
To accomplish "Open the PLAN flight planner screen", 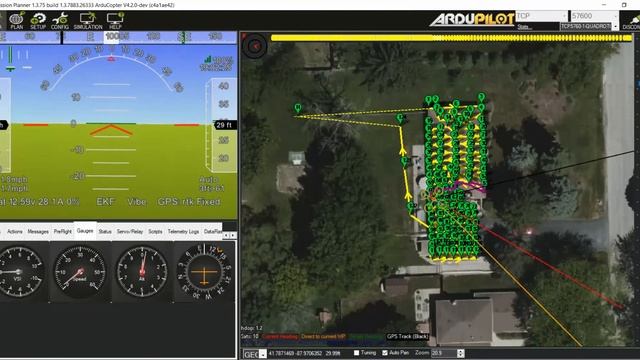I will tap(17, 21).
